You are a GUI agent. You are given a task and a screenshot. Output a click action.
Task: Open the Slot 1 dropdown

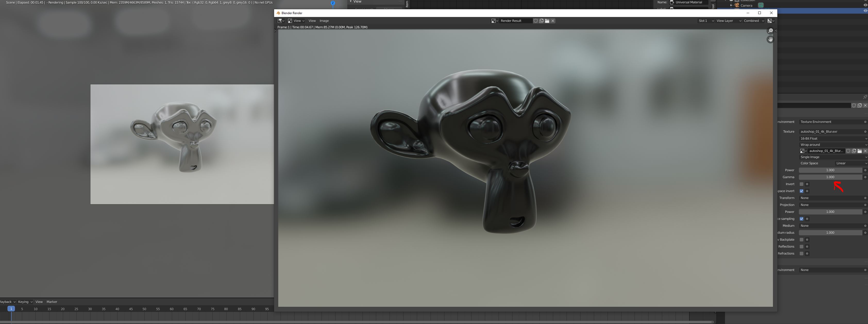[x=706, y=21]
